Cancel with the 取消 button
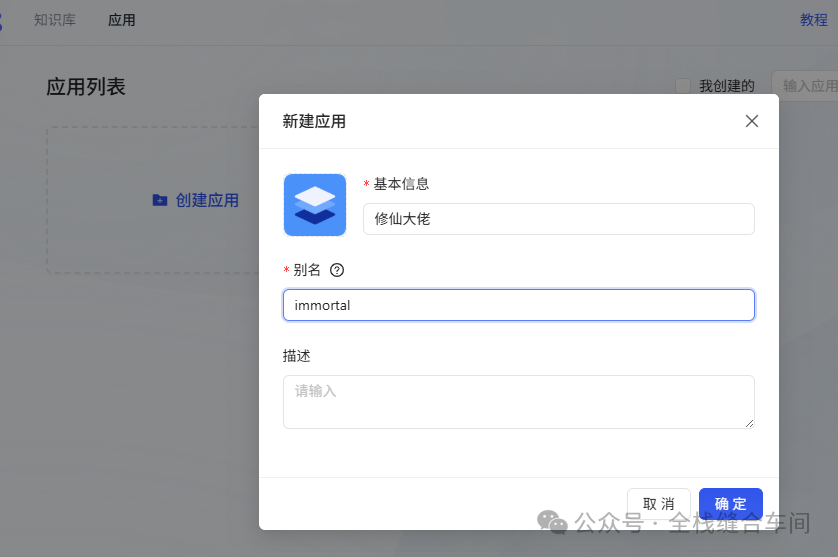Screen dimensions: 838x557 point(658,504)
